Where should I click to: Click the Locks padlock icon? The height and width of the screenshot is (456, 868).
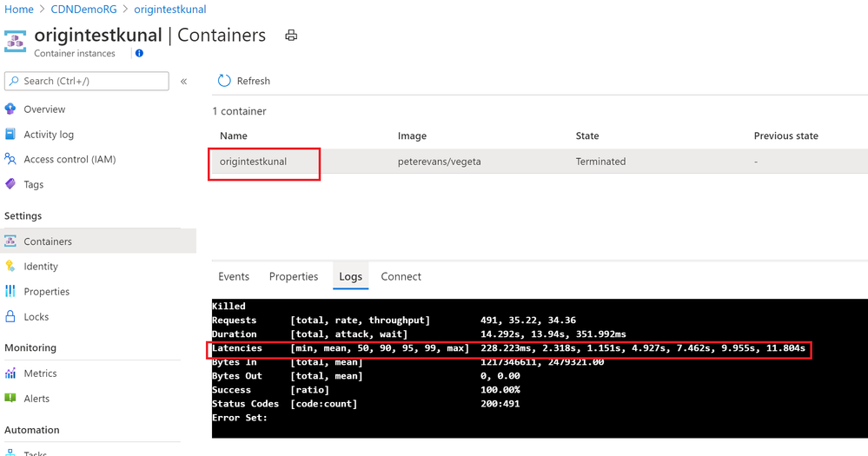(10, 316)
